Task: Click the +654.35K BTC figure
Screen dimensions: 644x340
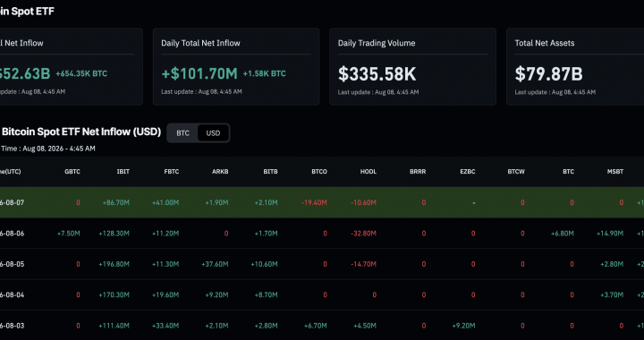Action: point(81,74)
